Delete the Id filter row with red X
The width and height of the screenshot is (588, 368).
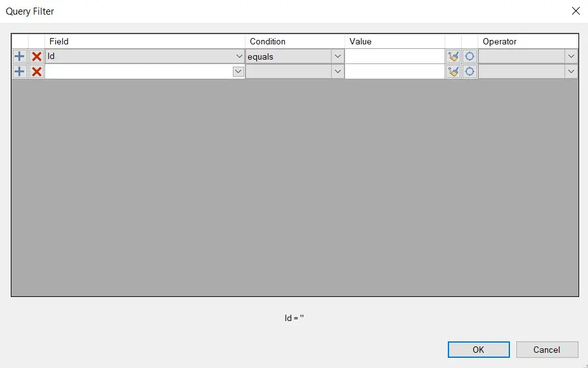tap(37, 56)
